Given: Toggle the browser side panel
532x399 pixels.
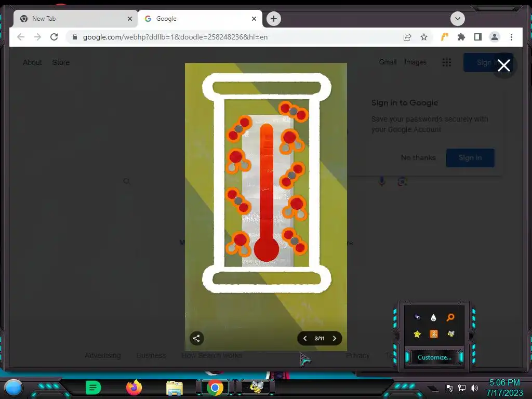Looking at the screenshot, I should (x=478, y=37).
